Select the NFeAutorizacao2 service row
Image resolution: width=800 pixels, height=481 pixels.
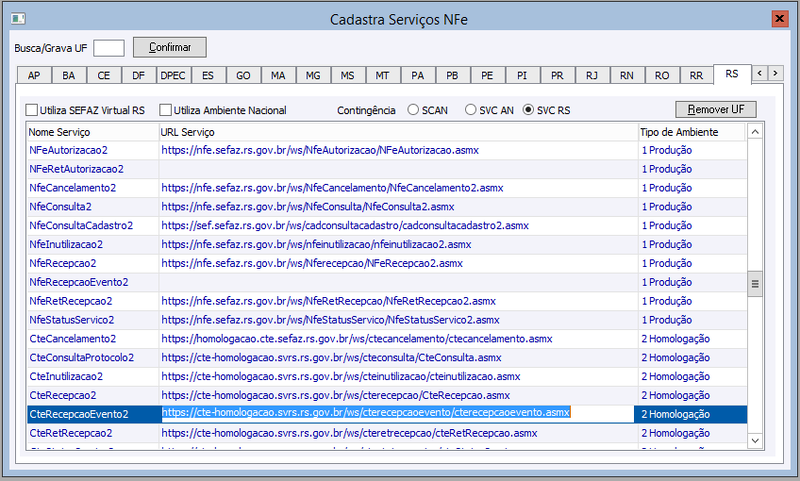387,150
